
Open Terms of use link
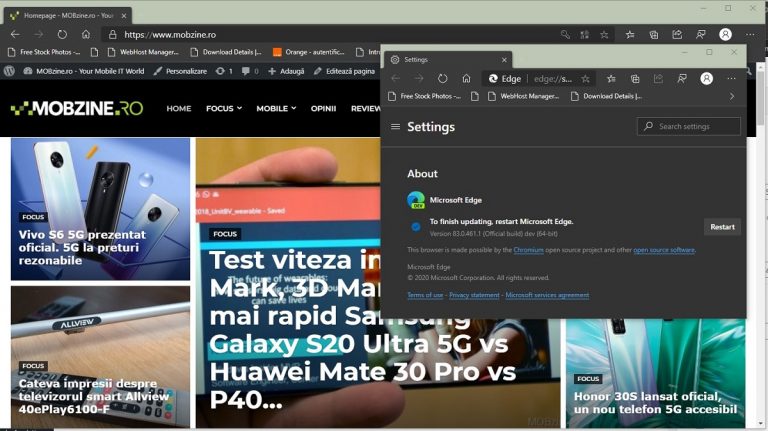click(x=425, y=295)
